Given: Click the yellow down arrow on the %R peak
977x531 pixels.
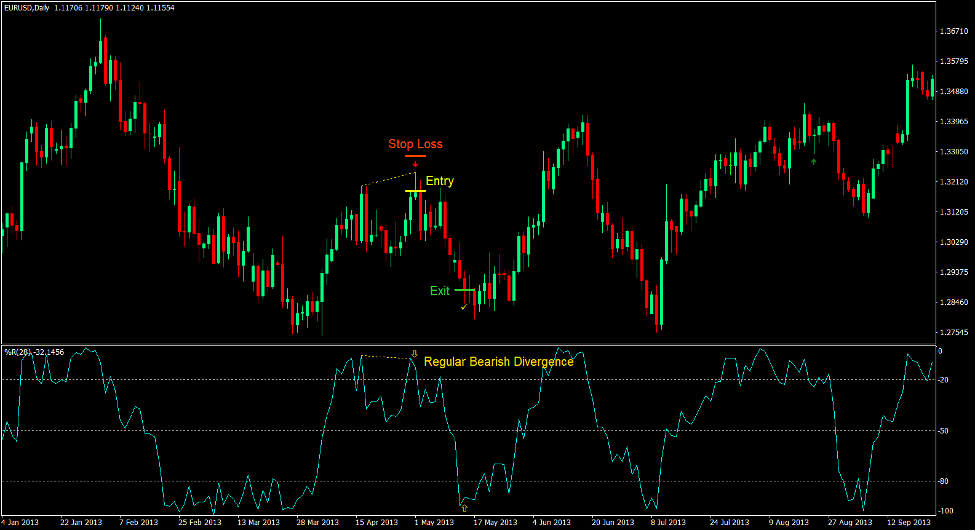Looking at the screenshot, I should tap(414, 354).
